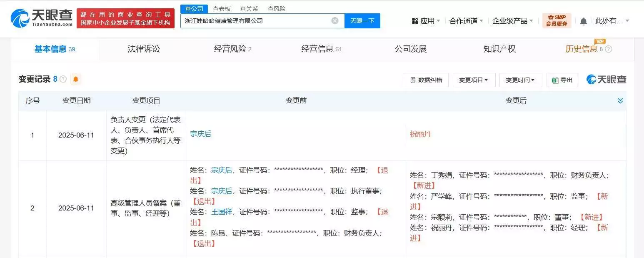The image size is (644, 258).
Task: Click the 丁秀娟 财务负责人 entry
Action: (509, 180)
